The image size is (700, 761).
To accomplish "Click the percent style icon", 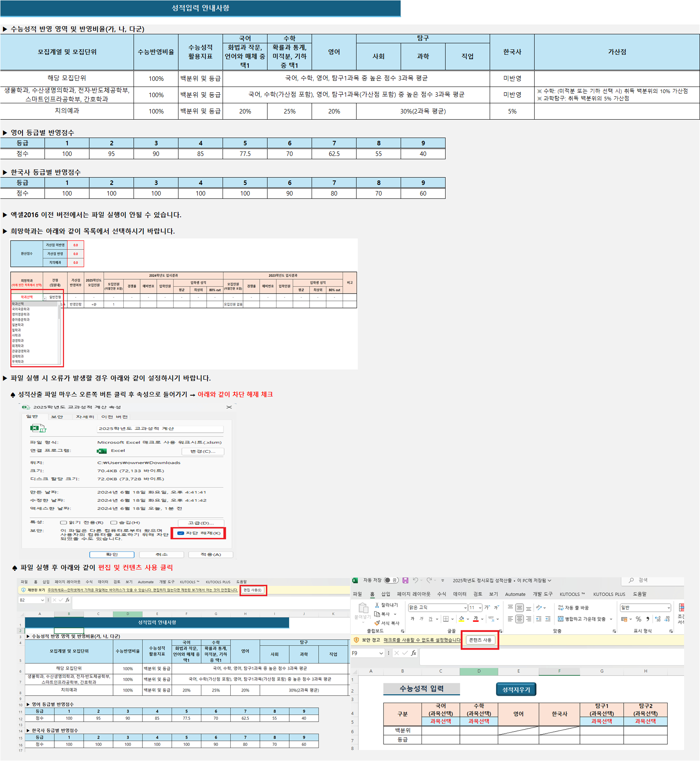I will (x=638, y=619).
